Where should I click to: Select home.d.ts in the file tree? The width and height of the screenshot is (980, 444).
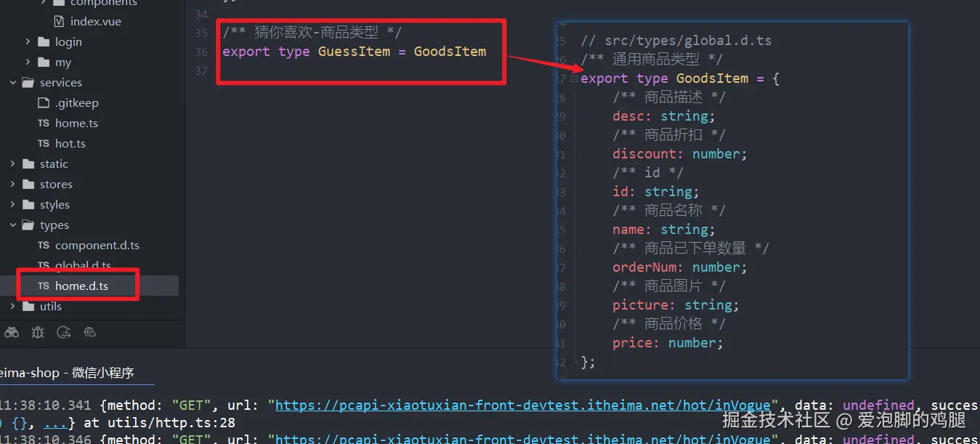[81, 286]
